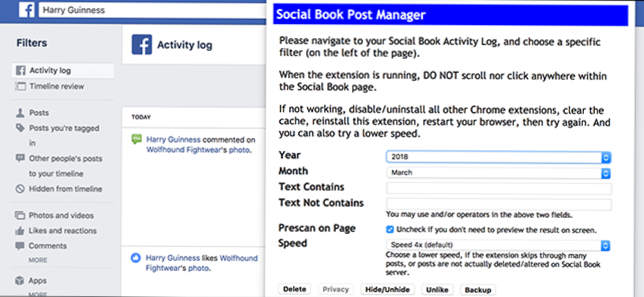Image resolution: width=644 pixels, height=297 pixels.
Task: Expand the Speed 4x (default) dropdown
Action: point(499,245)
